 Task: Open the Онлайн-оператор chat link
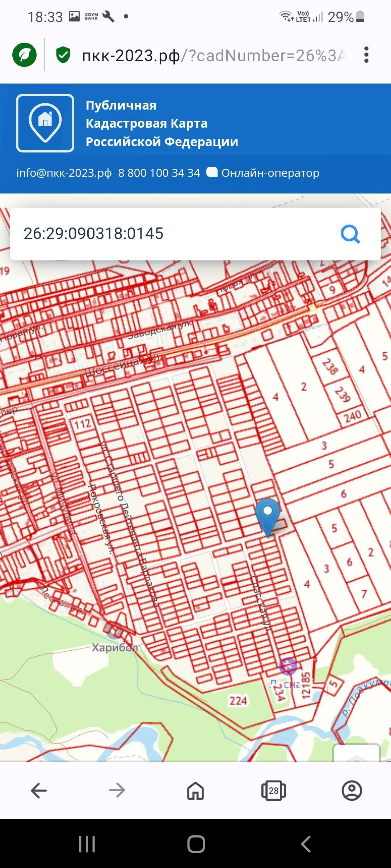pos(270,173)
